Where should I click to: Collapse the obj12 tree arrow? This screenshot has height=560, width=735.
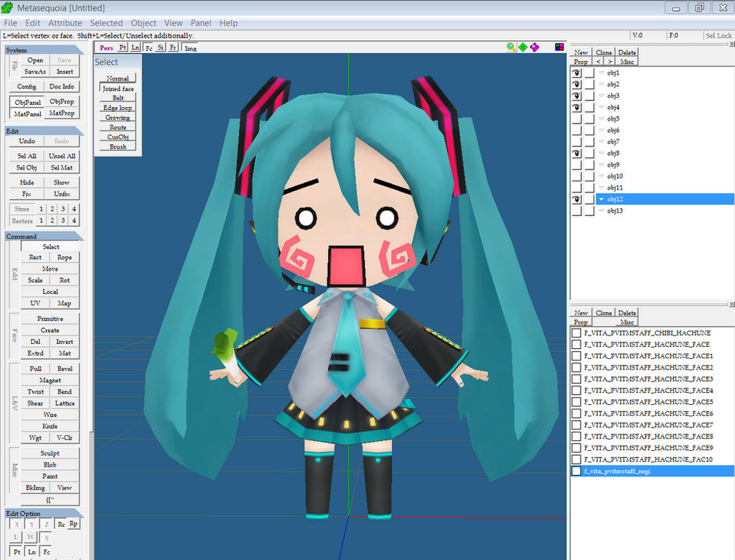601,200
